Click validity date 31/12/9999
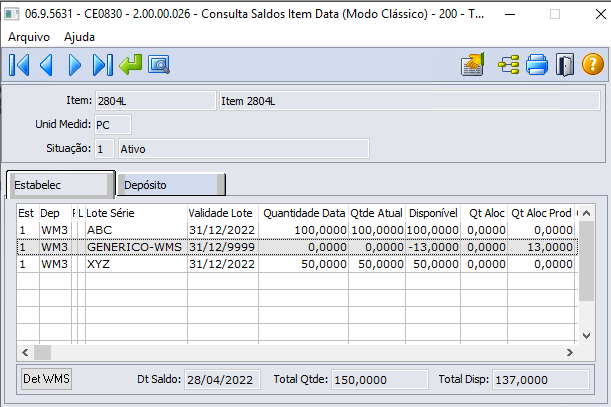 click(x=222, y=247)
